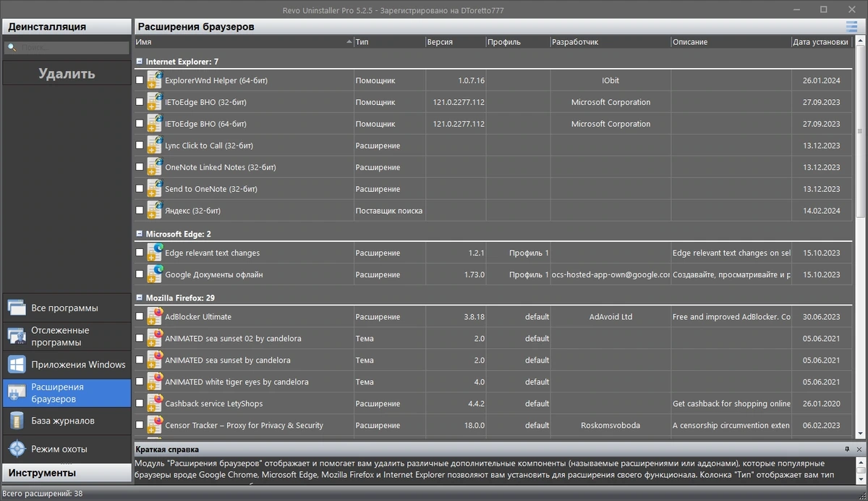Viewport: 868px width, 501px height.
Task: Click the Cashback service LetyShops icon
Action: 155,403
